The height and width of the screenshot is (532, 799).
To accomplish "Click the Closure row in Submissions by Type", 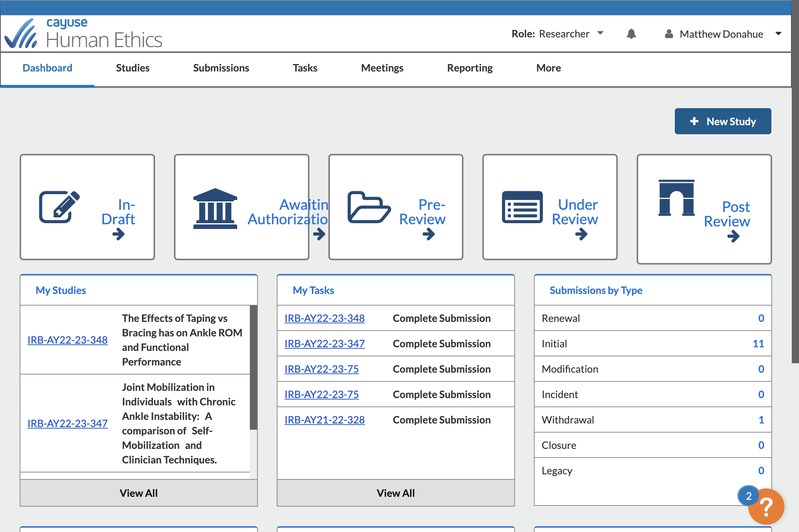I will tap(653, 445).
